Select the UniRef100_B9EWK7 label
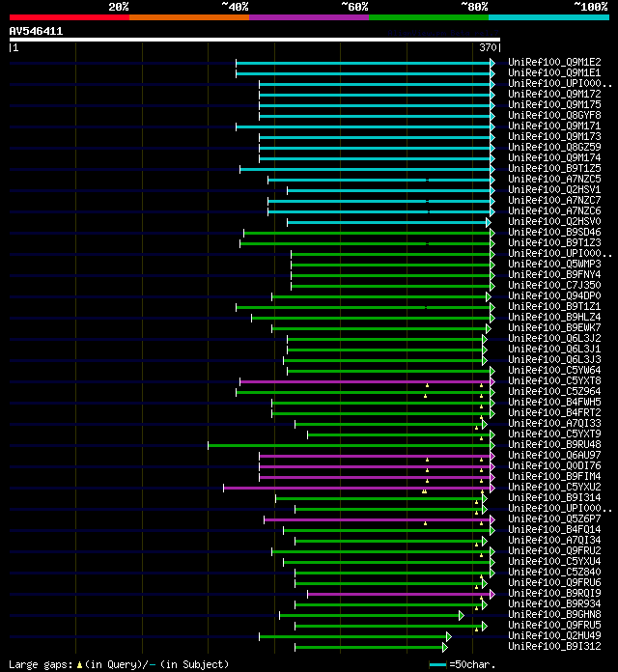 tap(554, 328)
